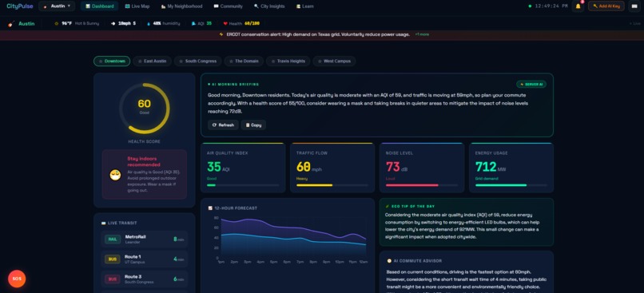The width and height of the screenshot is (644, 293).
Task: Select the MetroRail Leander transit row
Action: click(144, 240)
